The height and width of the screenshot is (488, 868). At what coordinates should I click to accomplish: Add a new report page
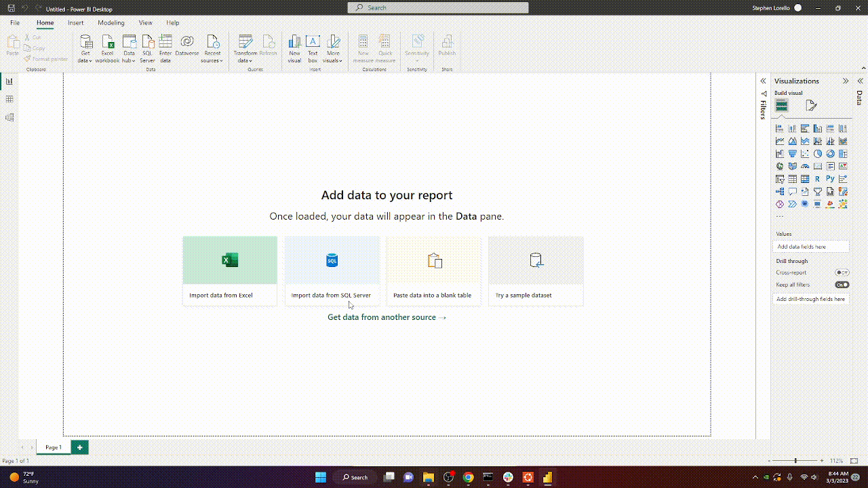[x=79, y=447]
